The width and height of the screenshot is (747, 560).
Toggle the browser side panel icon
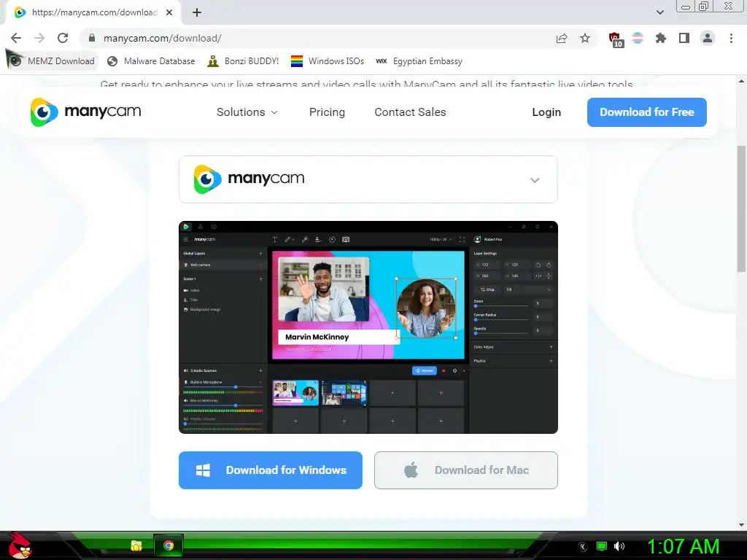click(684, 38)
